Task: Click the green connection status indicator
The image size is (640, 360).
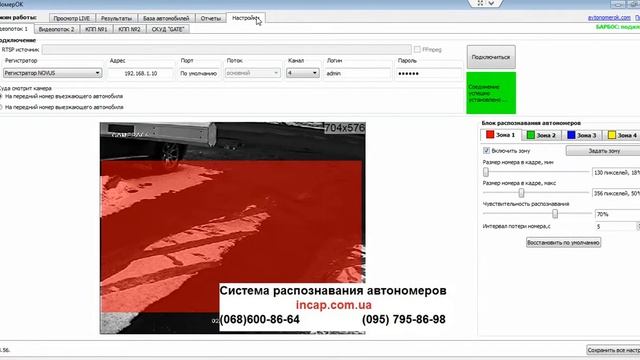Action: point(491,93)
